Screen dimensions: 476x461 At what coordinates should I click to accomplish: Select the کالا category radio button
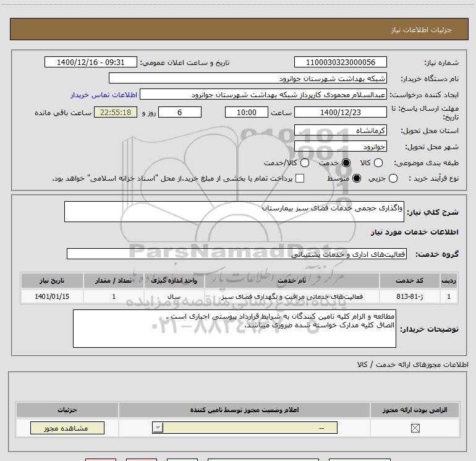pyautogui.click(x=378, y=163)
